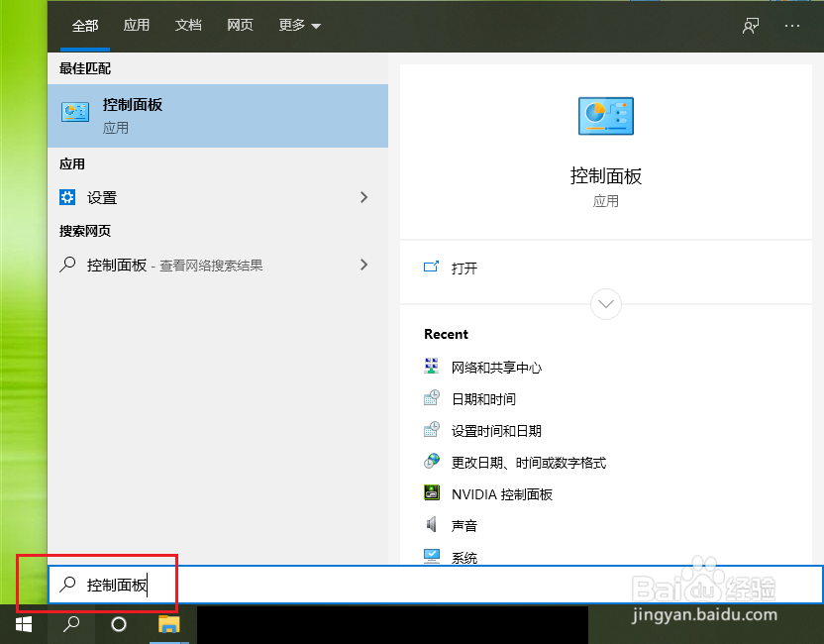
Task: Open the 更多 dropdown menu
Action: click(299, 26)
